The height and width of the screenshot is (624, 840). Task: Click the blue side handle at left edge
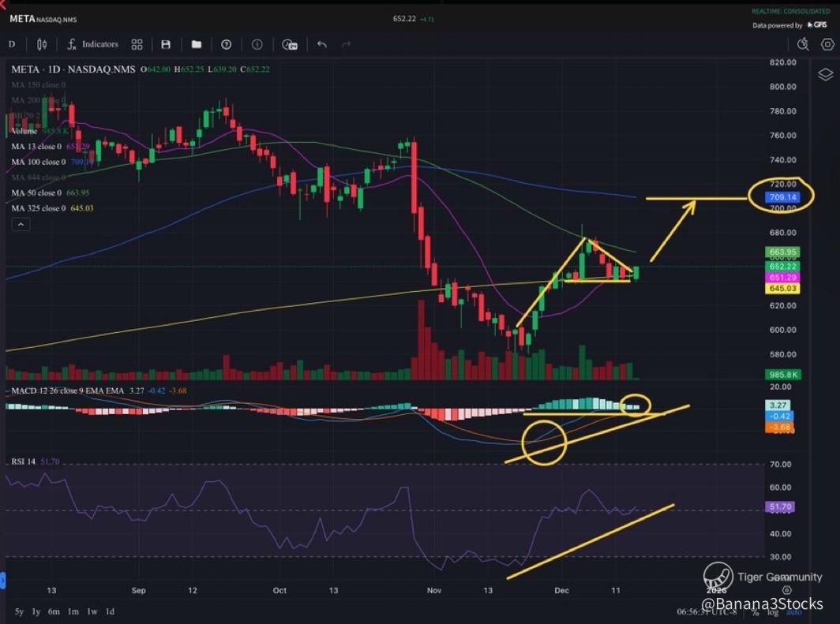pos(2,580)
